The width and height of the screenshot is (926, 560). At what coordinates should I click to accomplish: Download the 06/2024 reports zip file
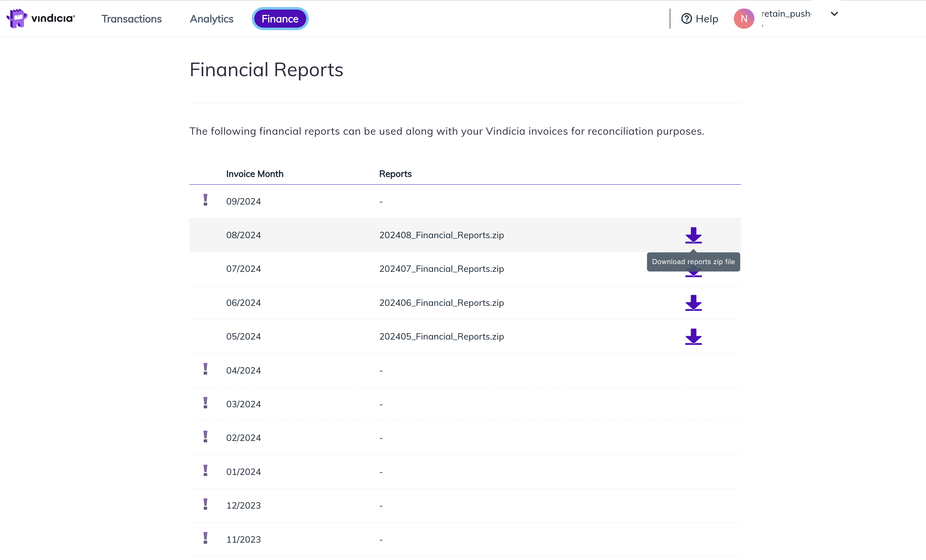tap(693, 303)
